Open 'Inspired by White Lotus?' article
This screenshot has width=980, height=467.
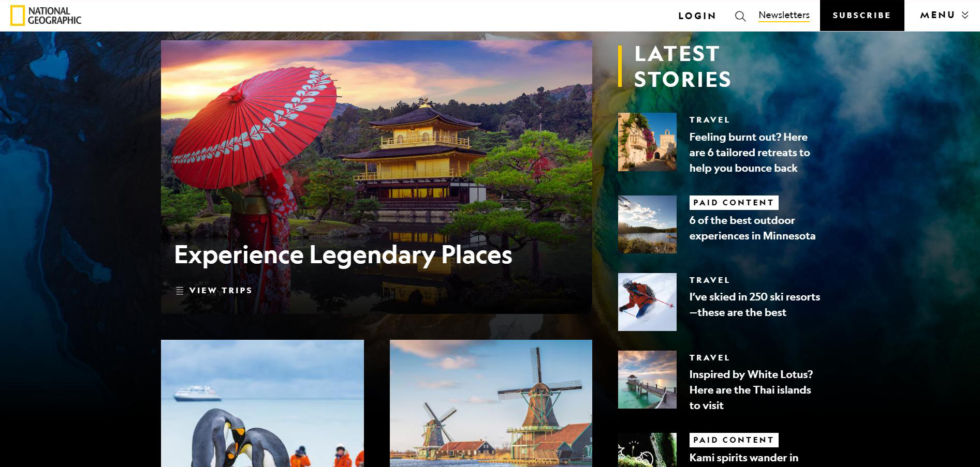751,390
